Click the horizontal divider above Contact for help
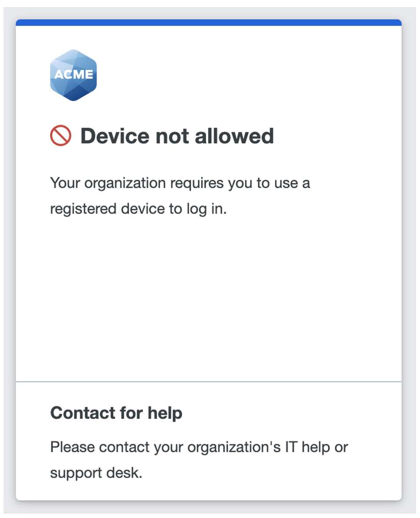Image resolution: width=420 pixels, height=518 pixels. point(208,382)
